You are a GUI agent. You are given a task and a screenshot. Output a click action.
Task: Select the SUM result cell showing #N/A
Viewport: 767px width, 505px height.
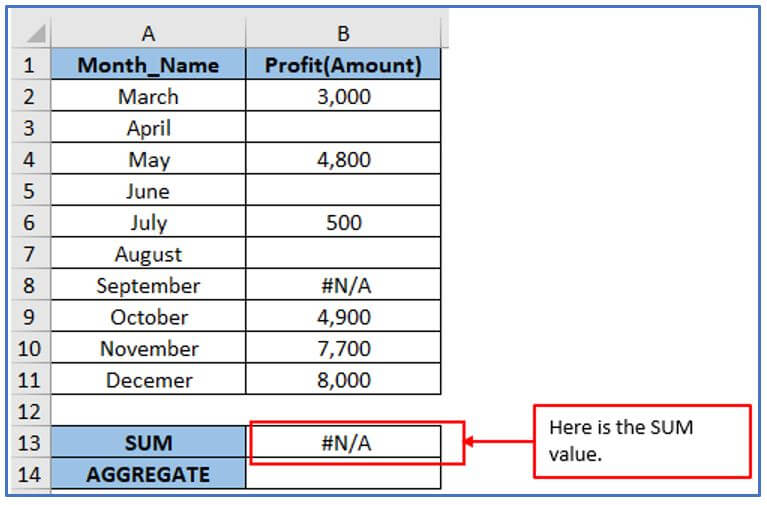coord(343,442)
